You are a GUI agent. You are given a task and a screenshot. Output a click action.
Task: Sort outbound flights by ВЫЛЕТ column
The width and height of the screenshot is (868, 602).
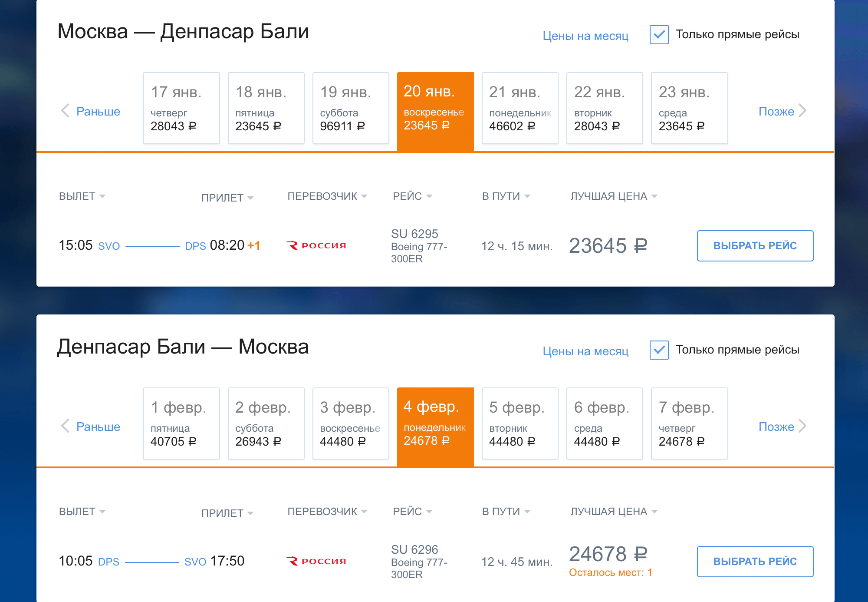pyautogui.click(x=82, y=196)
